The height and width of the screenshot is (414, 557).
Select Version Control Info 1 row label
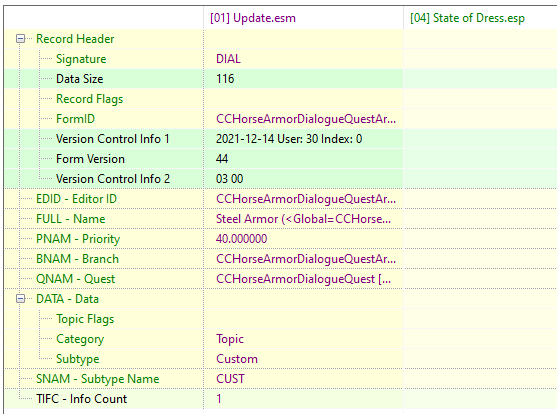pyautogui.click(x=113, y=139)
